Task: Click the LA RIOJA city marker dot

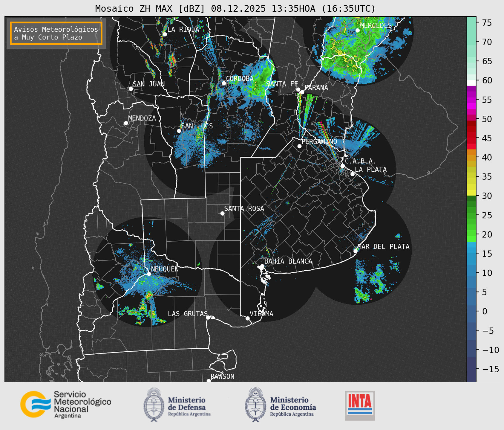Action: coord(165,34)
